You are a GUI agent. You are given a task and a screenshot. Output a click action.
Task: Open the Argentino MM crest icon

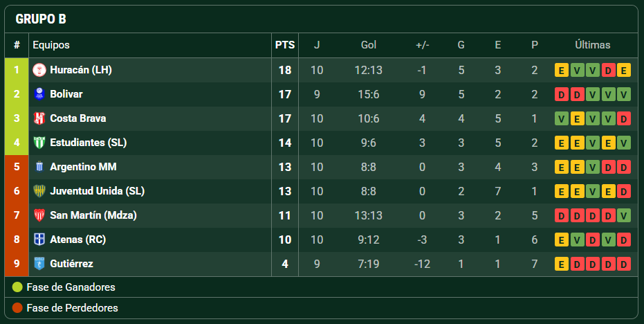(x=39, y=167)
